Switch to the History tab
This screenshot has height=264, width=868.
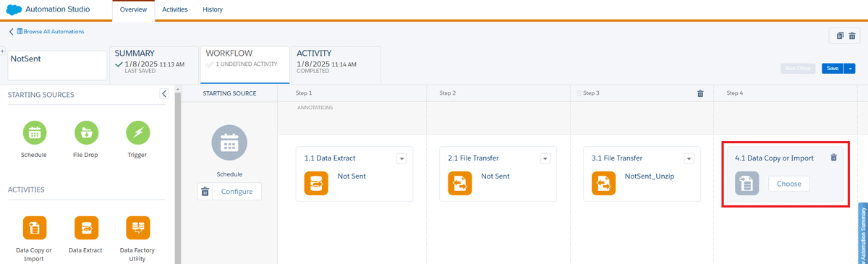pyautogui.click(x=213, y=10)
